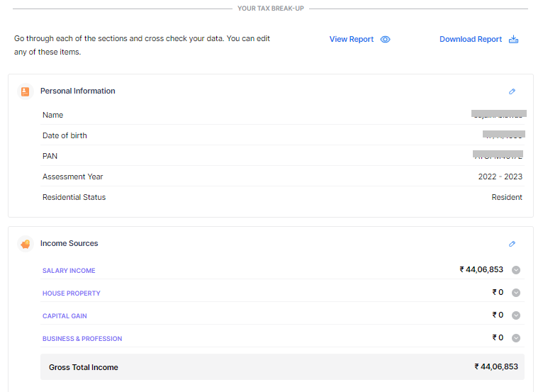This screenshot has width=543, height=392.
Task: Click the Download Report link
Action: tap(470, 40)
